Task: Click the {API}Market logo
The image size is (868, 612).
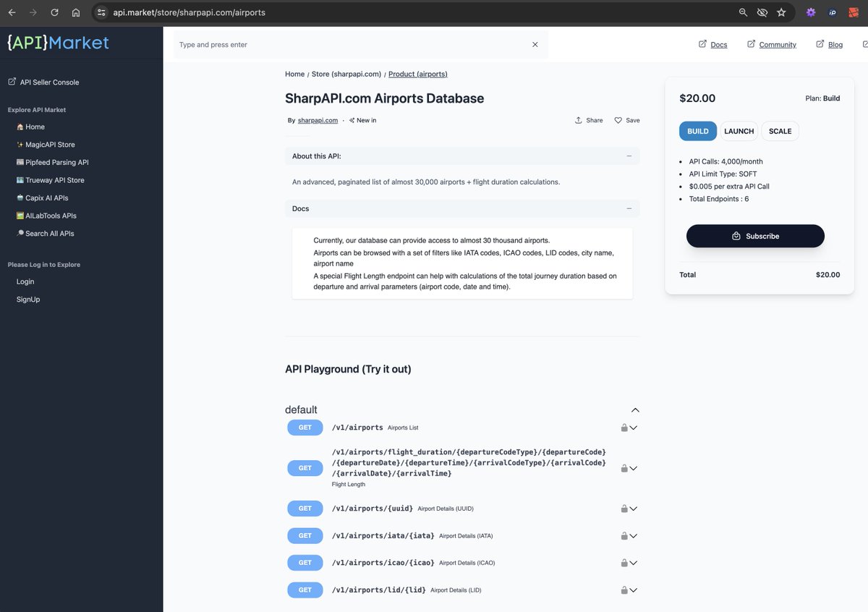Action: point(58,42)
